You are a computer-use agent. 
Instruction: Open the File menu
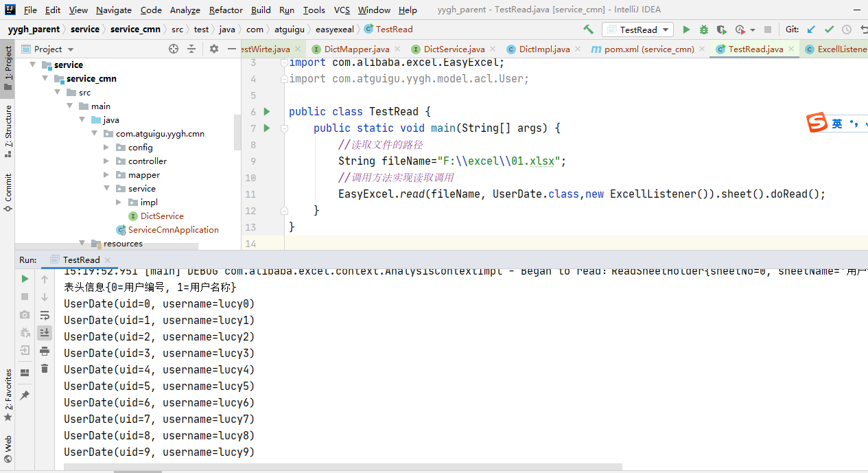[30, 10]
